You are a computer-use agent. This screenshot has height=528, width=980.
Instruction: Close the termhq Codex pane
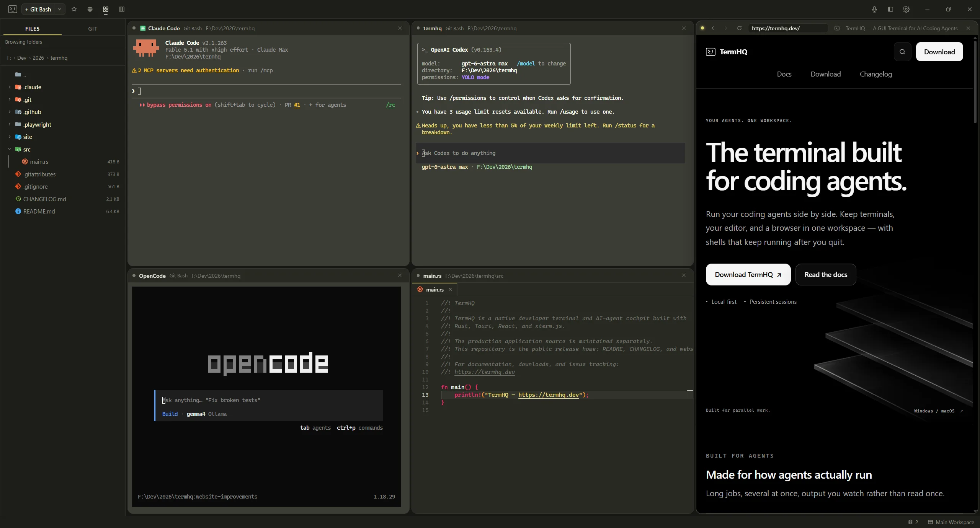[x=684, y=28]
